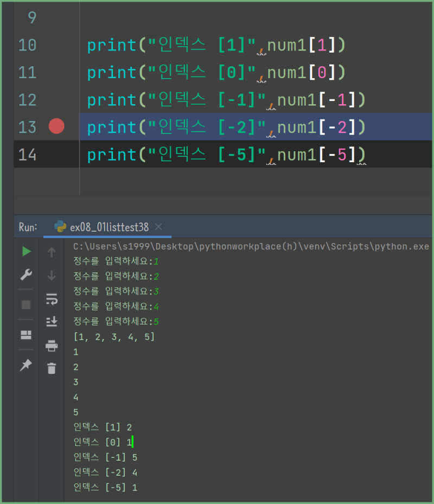Click the Python logo on the run tab
This screenshot has height=504, width=434.
coord(60,227)
